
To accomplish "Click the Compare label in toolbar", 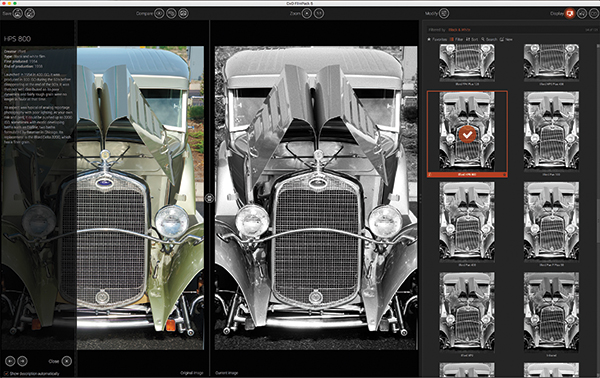I will point(144,14).
